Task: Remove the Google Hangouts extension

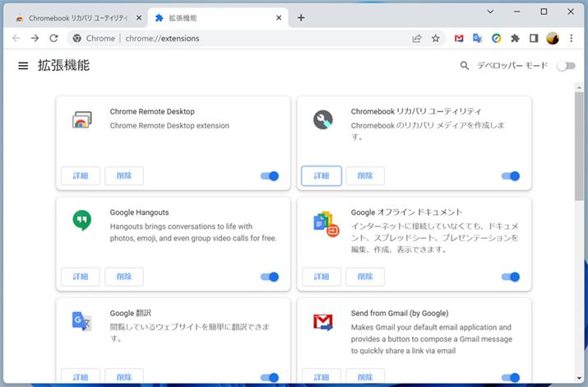Action: tap(124, 277)
